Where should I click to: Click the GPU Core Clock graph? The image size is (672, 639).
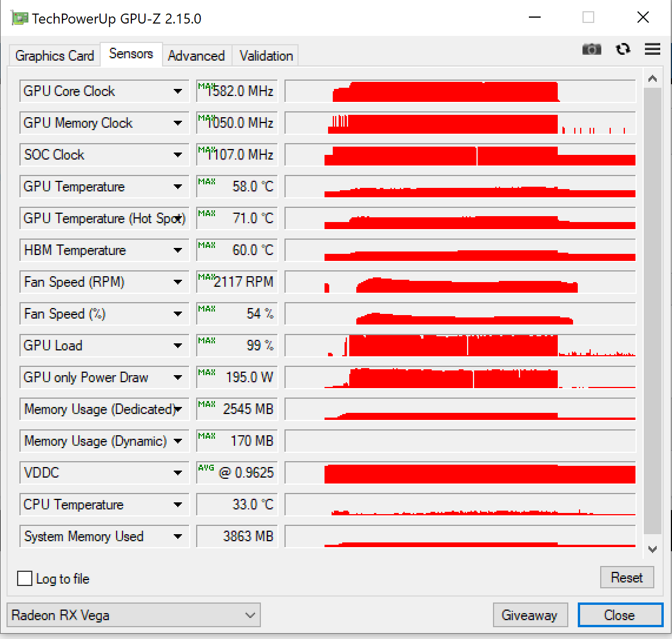coord(461,91)
